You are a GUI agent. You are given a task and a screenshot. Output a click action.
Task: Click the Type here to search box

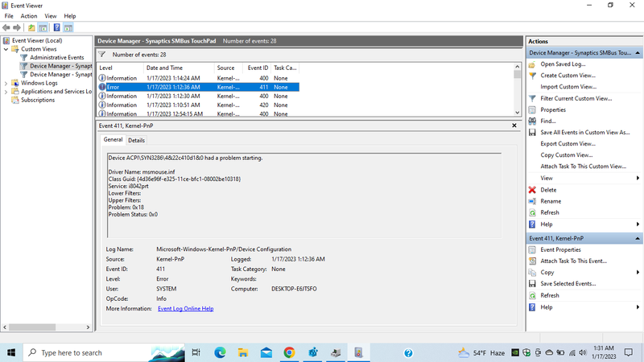[104, 352]
